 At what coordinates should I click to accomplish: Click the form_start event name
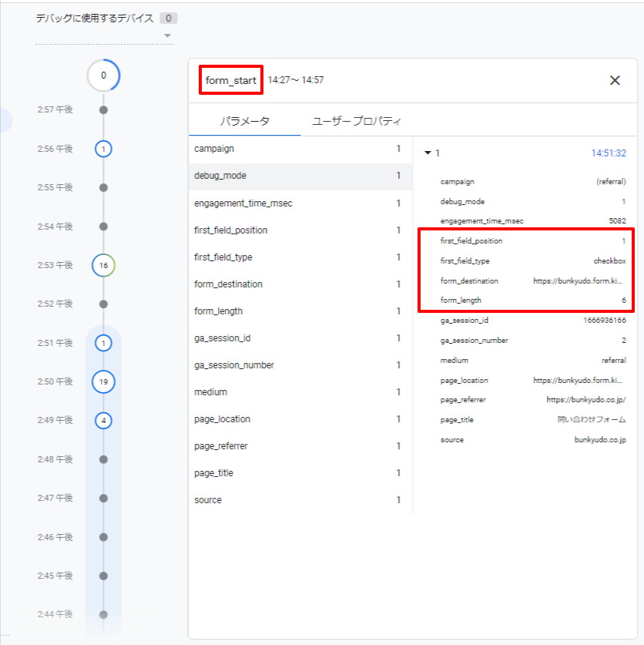click(230, 80)
